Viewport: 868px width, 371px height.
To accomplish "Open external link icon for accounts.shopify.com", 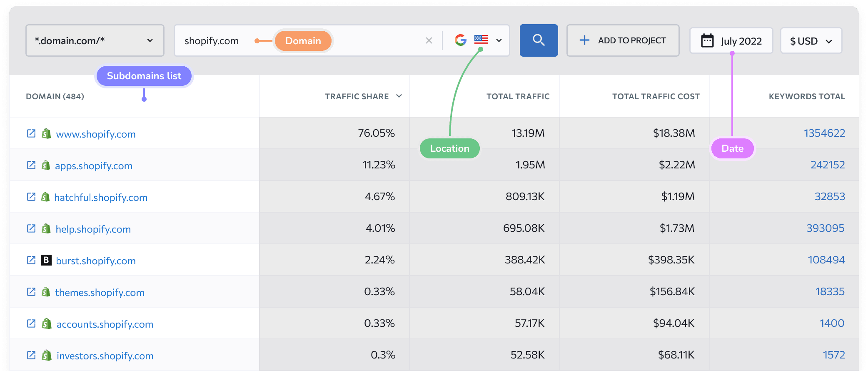I will pyautogui.click(x=31, y=323).
